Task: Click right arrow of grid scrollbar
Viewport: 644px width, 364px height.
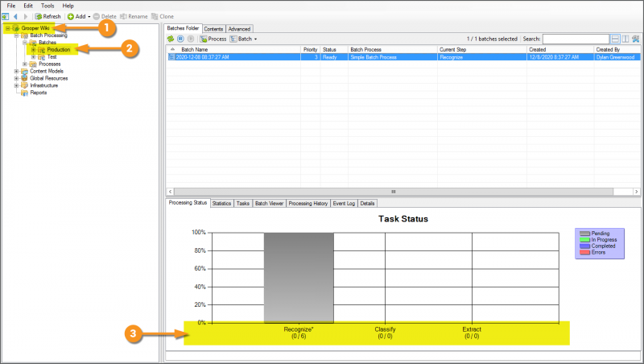Action: 637,192
